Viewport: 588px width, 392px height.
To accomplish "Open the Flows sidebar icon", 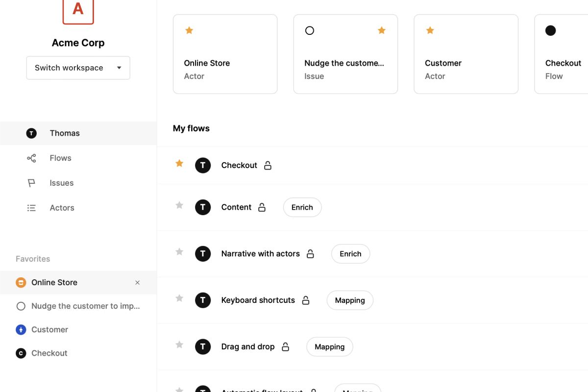I will (31, 158).
